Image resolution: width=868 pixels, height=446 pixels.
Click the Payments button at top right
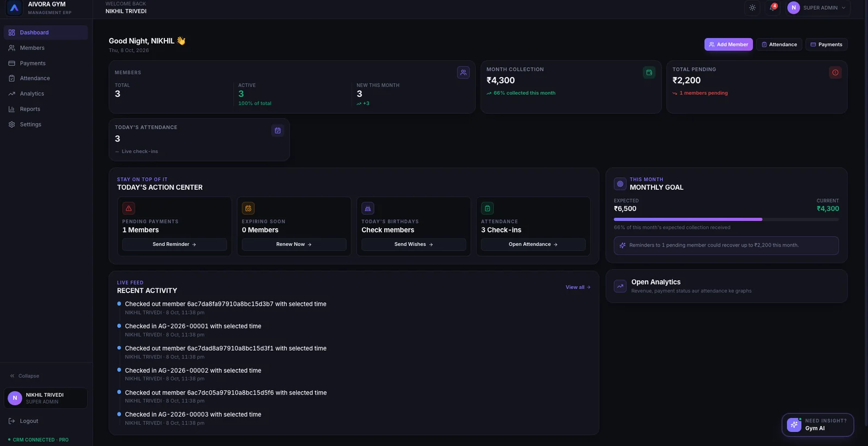coord(826,44)
